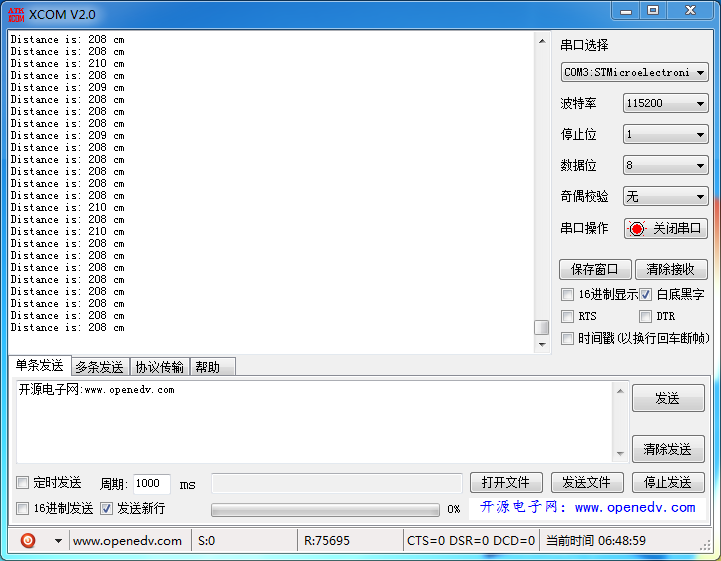This screenshot has width=721, height=561.
Task: Enable the 定时发送 timed send checkbox
Action: [x=22, y=482]
